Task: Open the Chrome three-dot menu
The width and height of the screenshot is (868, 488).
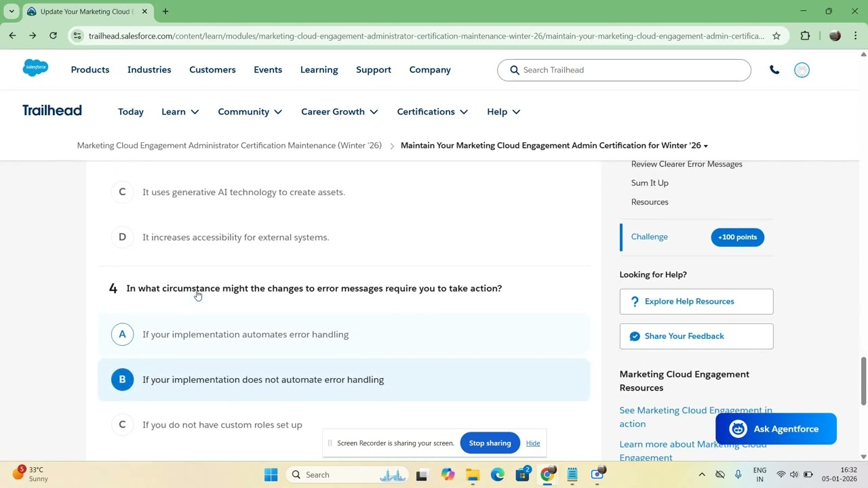Action: (856, 36)
